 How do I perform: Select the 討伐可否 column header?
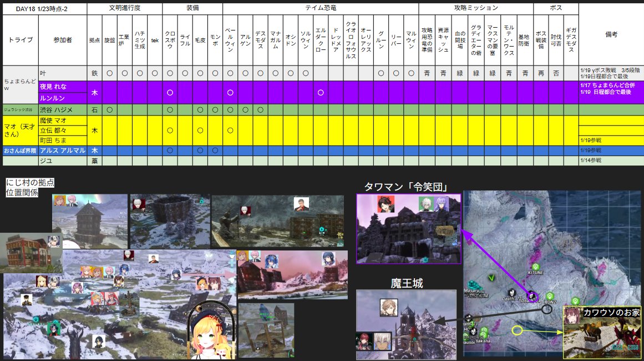pyautogui.click(x=556, y=41)
